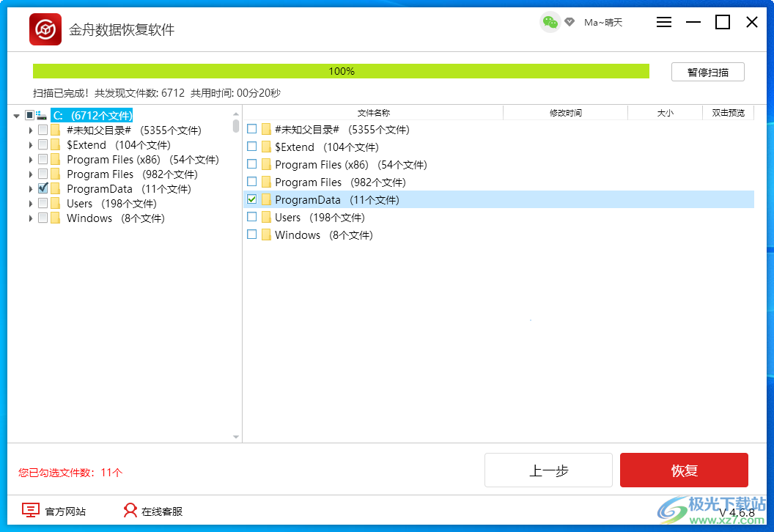This screenshot has width=774, height=532.
Task: Expand the Windows tree node
Action: pos(30,218)
